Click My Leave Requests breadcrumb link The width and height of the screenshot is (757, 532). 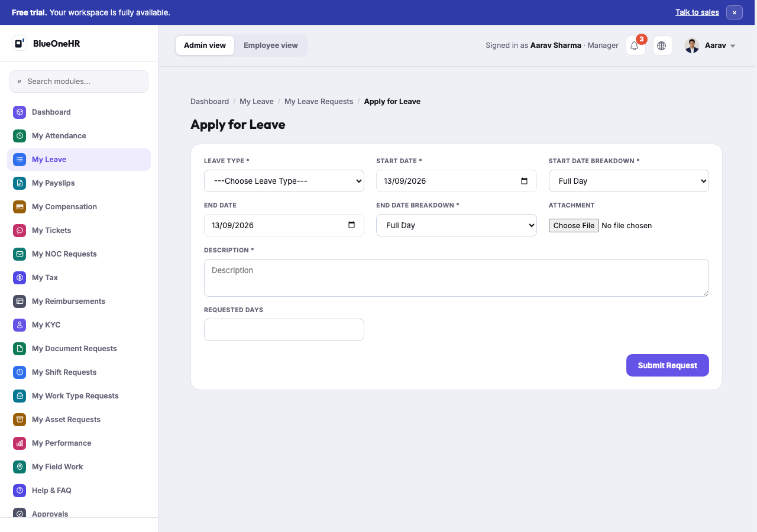coord(319,102)
